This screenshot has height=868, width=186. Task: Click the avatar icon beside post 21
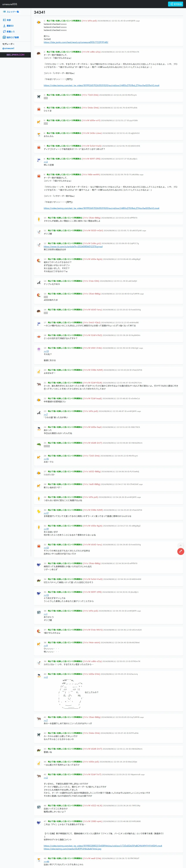[39, 385]
